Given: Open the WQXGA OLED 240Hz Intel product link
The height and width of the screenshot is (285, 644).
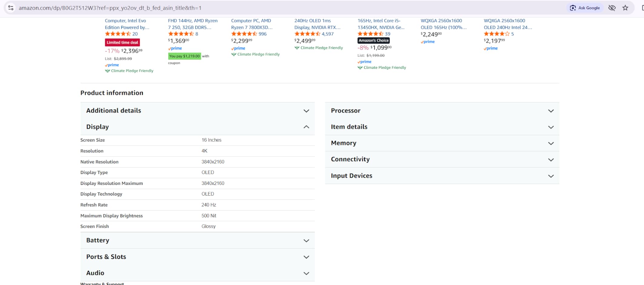Looking at the screenshot, I should click(508, 24).
